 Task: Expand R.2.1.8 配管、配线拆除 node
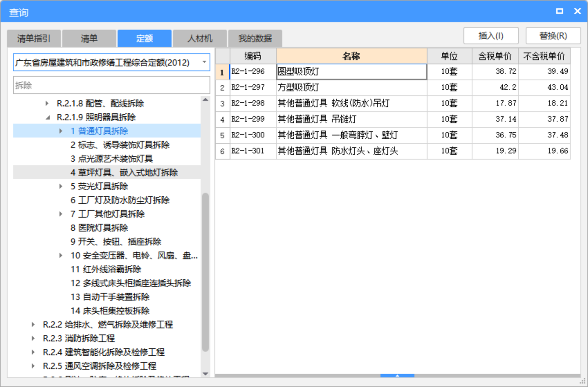[47, 104]
